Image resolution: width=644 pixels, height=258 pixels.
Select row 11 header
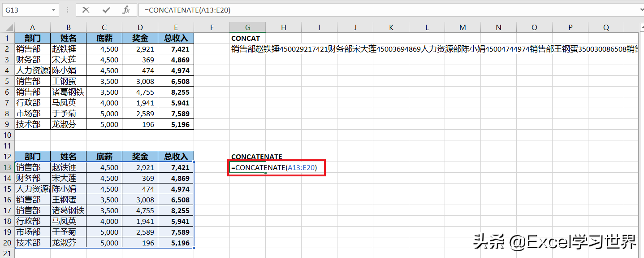(8, 146)
